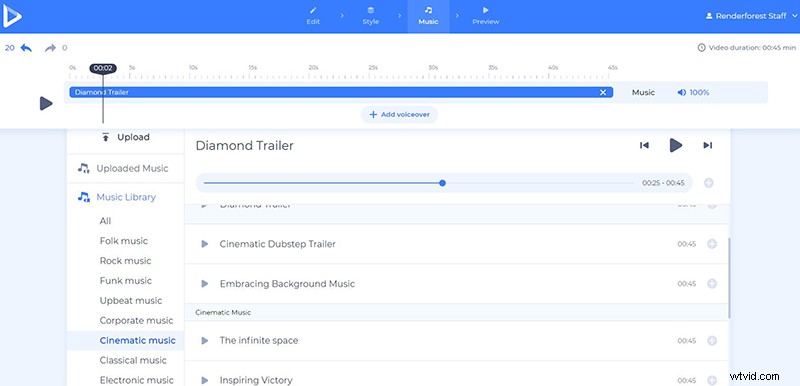Play Inspiring Victory preview
This screenshot has width=800, height=386.
205,380
